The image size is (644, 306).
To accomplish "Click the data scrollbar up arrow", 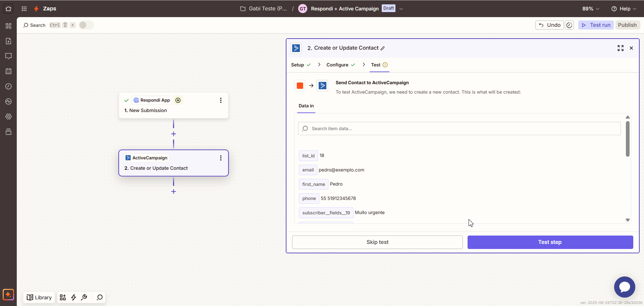I will (628, 117).
